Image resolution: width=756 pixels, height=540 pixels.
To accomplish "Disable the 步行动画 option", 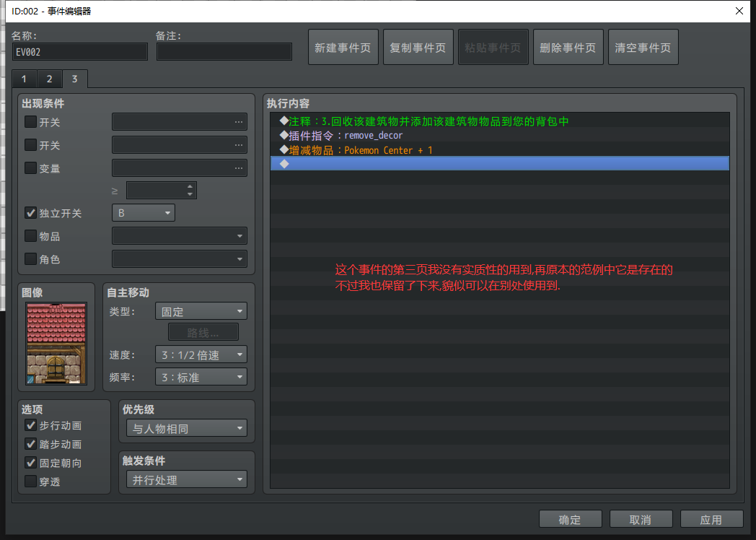I will 30,425.
